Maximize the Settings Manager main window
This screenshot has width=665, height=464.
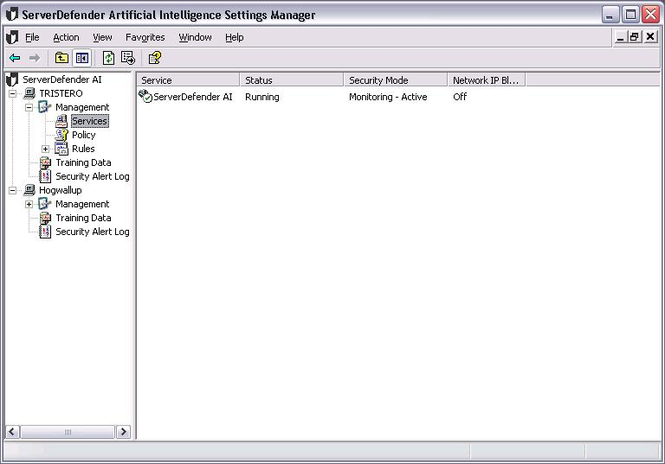click(x=631, y=15)
